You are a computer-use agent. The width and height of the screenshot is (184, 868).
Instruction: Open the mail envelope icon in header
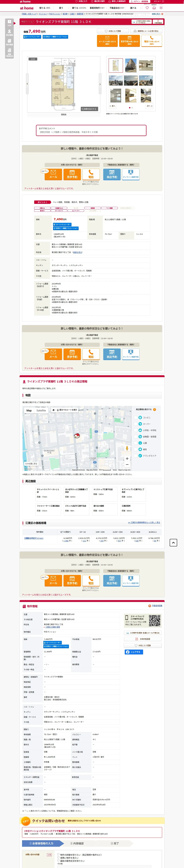click(154, 8)
